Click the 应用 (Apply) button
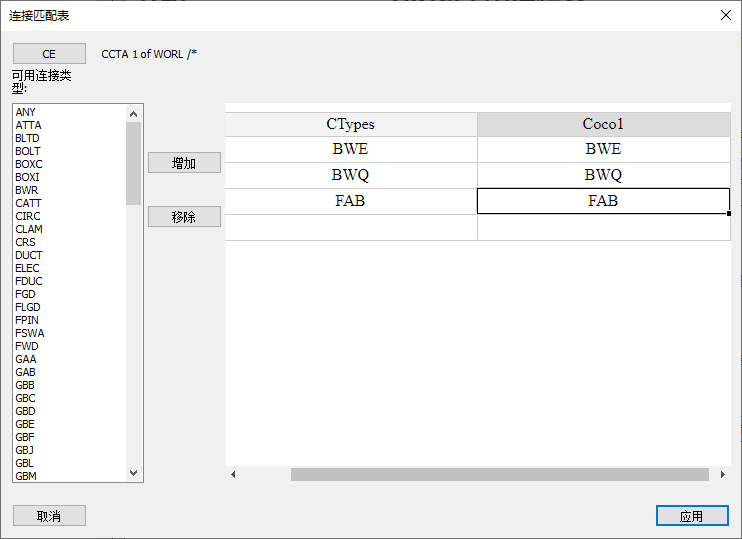Image resolution: width=742 pixels, height=539 pixels. tap(692, 516)
